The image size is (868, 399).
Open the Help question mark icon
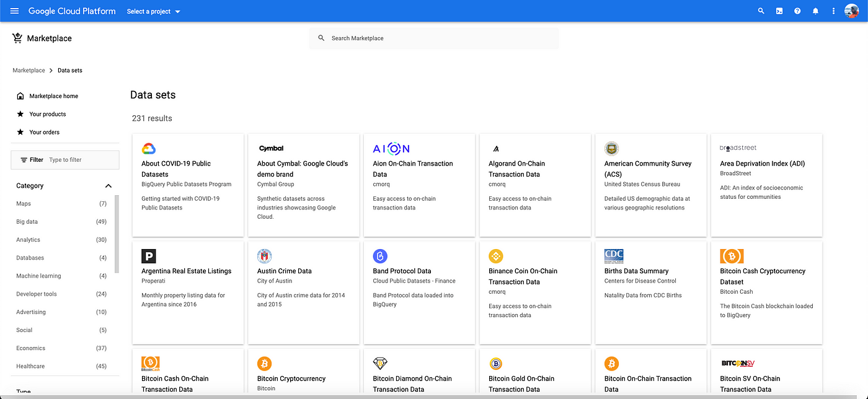tap(797, 11)
